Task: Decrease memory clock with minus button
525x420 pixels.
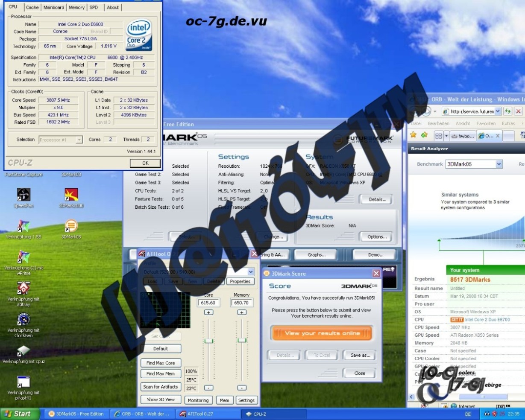Action: point(242,388)
